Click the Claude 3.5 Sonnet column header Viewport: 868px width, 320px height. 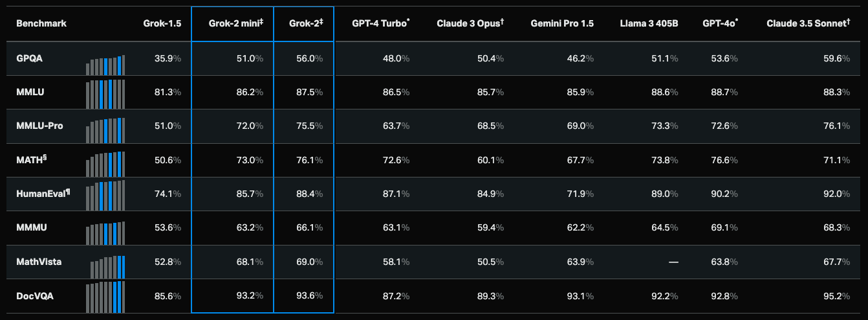pos(807,24)
